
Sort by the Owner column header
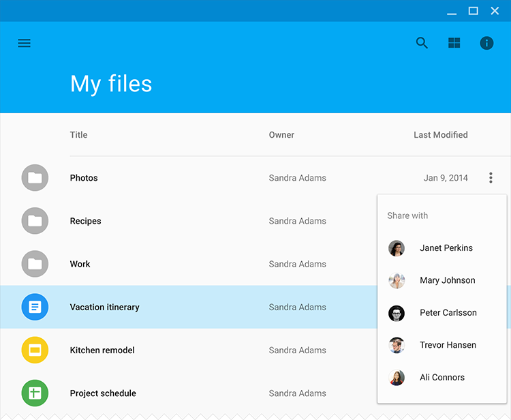[281, 135]
